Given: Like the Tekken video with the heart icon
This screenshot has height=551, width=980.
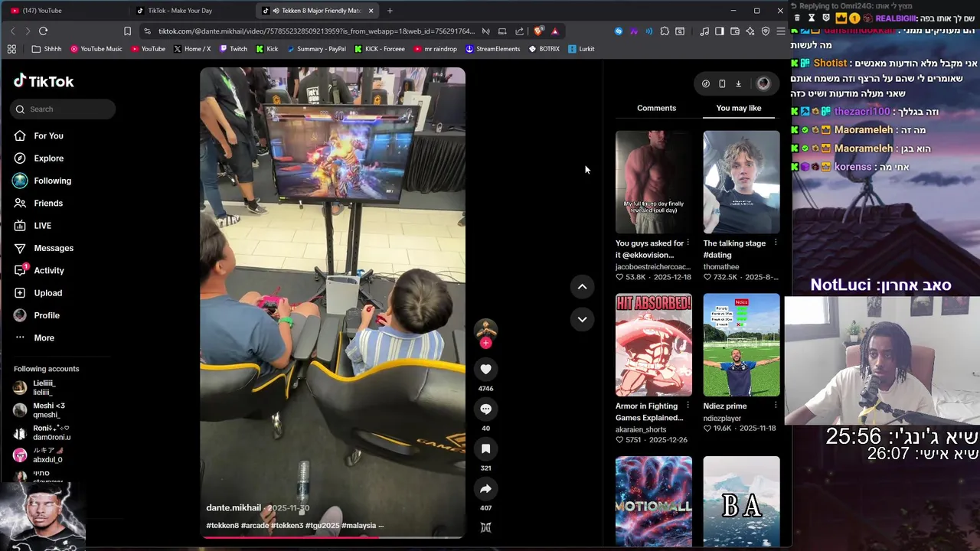Looking at the screenshot, I should [485, 369].
